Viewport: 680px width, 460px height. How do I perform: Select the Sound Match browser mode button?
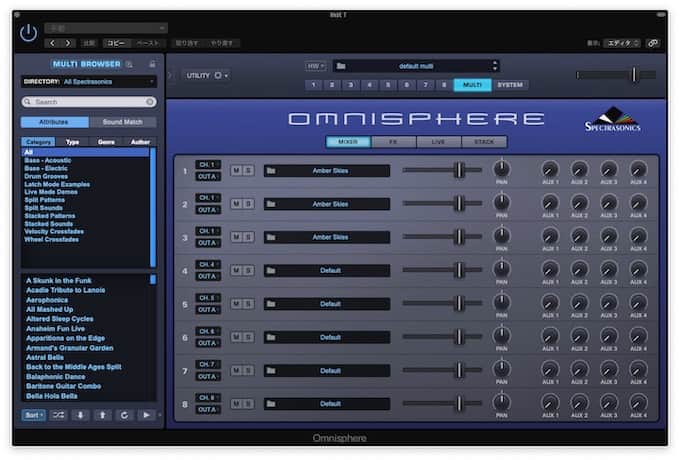[x=123, y=122]
